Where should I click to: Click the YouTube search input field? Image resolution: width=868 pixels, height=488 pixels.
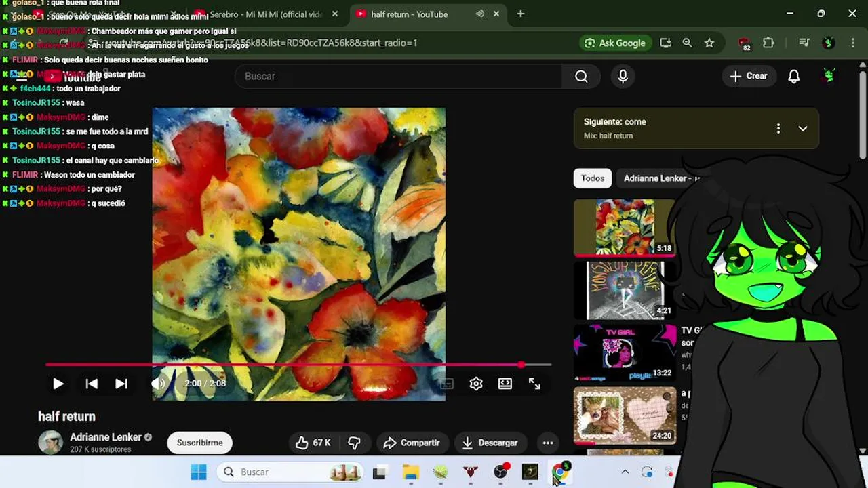(x=399, y=76)
